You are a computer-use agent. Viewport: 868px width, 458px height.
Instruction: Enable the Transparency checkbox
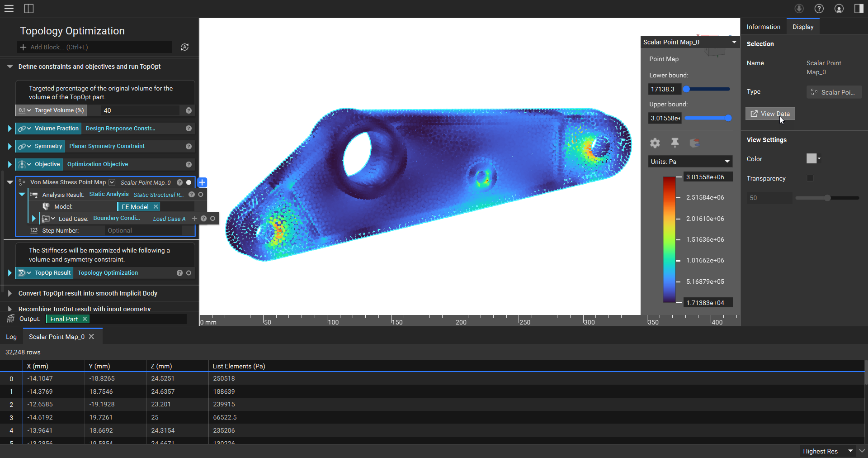tap(810, 178)
